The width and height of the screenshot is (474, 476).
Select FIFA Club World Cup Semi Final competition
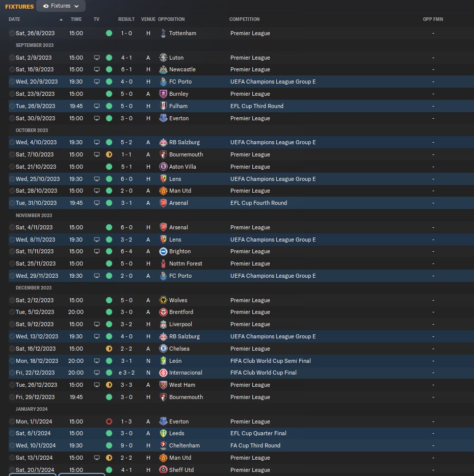click(x=270, y=361)
